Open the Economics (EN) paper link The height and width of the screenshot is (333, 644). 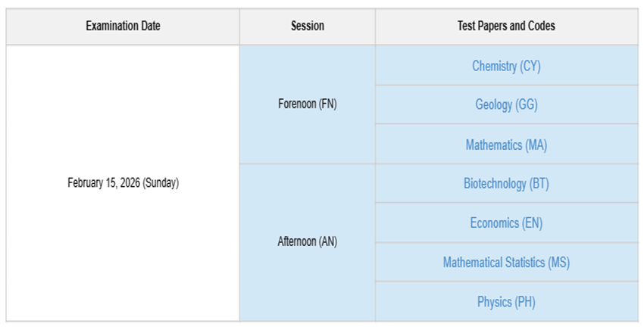pos(506,223)
